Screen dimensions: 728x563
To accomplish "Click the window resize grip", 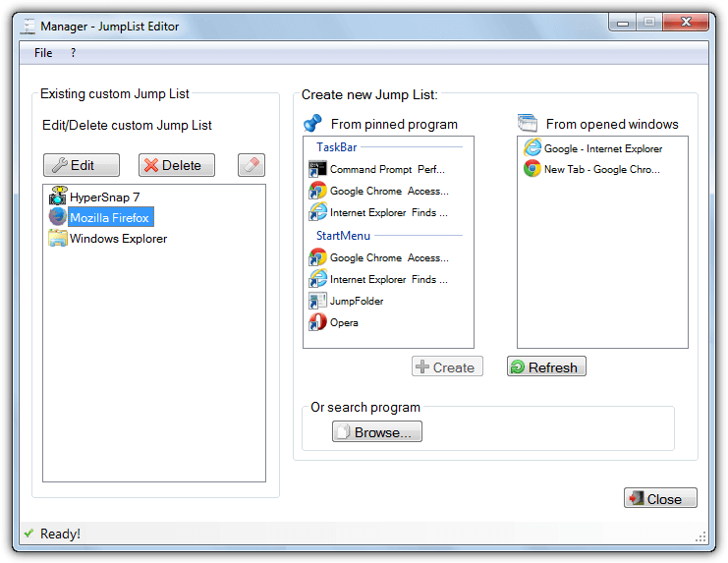I will (701, 536).
